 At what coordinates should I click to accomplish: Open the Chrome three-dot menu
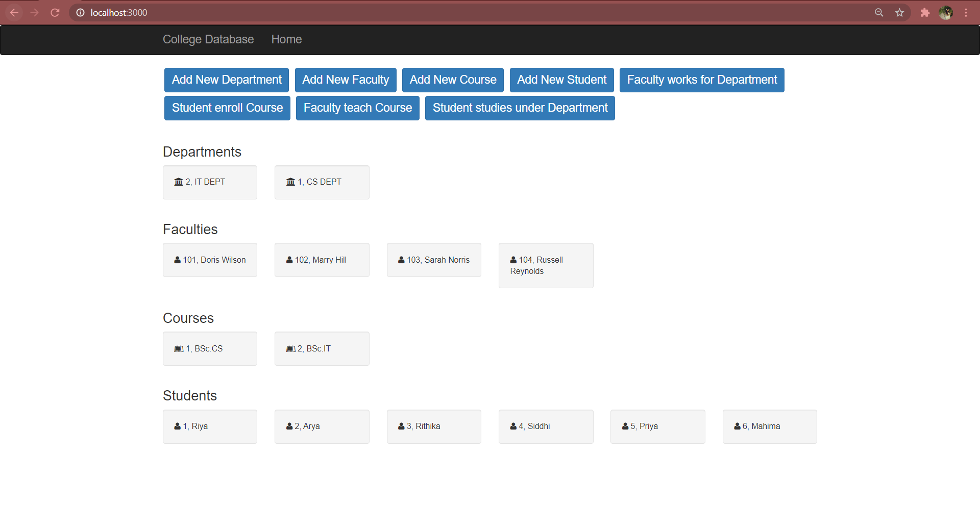point(966,12)
